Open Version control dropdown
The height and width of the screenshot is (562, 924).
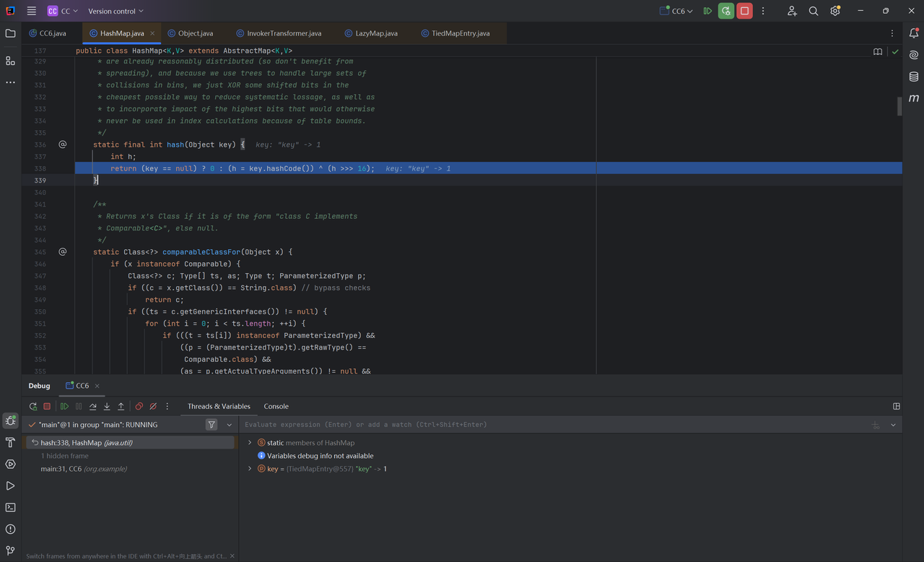coord(115,11)
